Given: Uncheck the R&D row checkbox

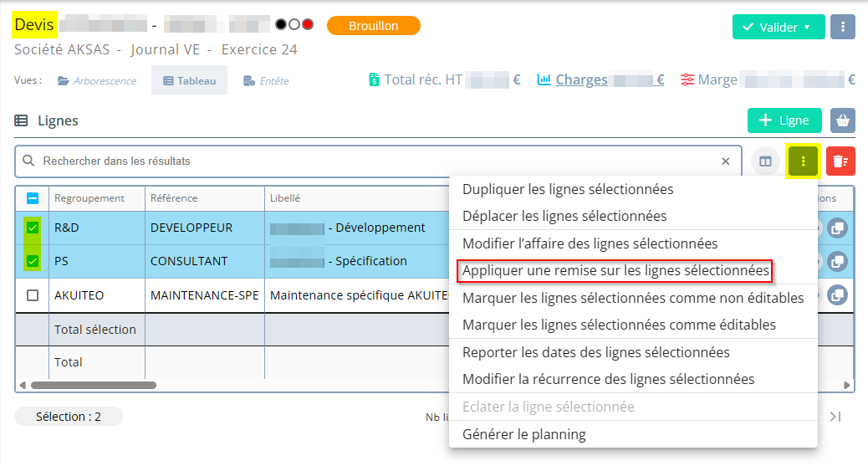Looking at the screenshot, I should point(33,228).
